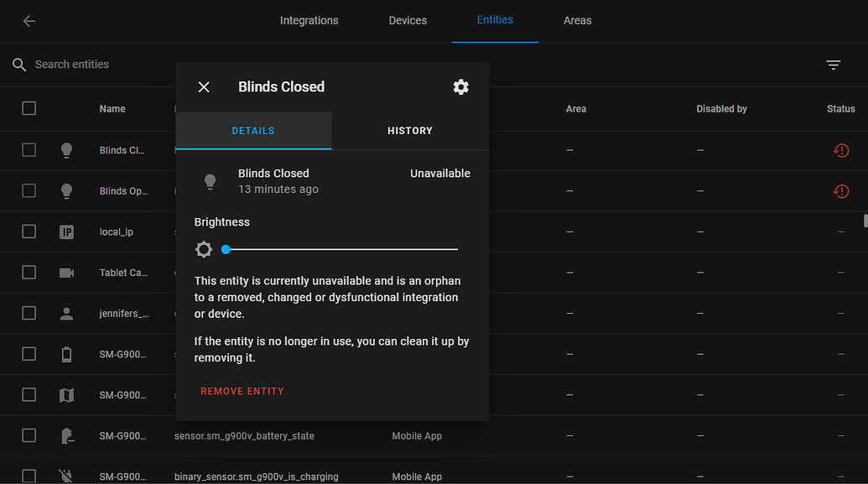The height and width of the screenshot is (484, 868).
Task: Click the Blinds Cl... red status warning icon
Action: tap(841, 150)
